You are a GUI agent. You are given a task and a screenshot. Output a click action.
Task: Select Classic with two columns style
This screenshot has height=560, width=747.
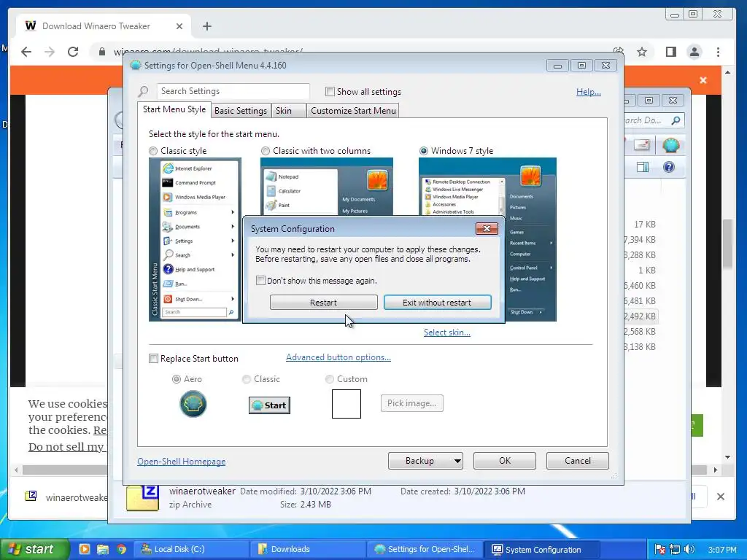point(266,151)
